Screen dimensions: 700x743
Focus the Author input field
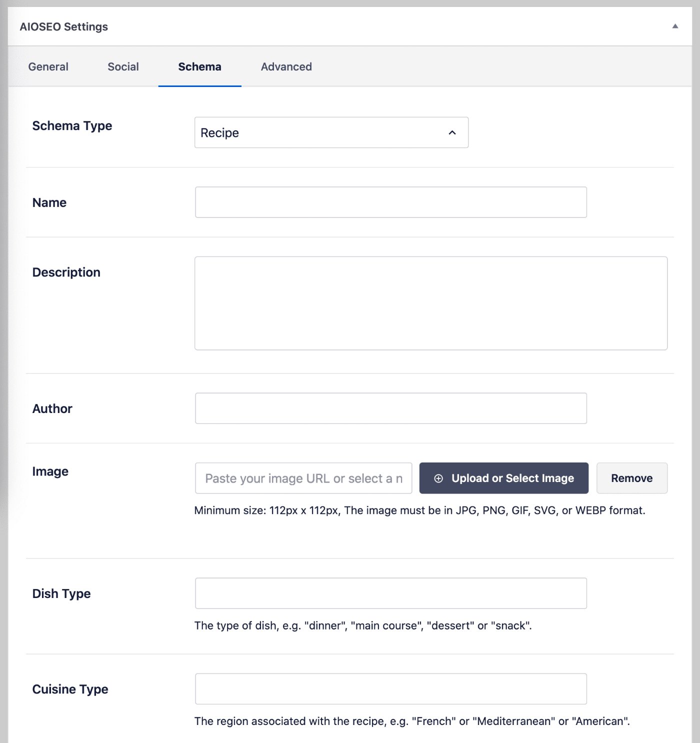click(x=391, y=408)
